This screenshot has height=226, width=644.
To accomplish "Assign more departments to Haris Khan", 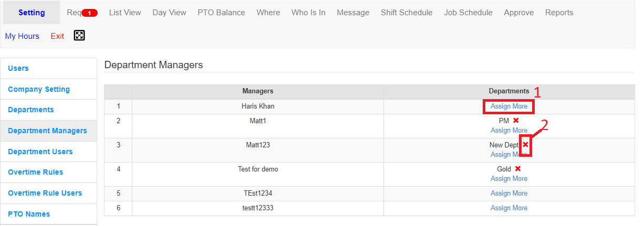I will (509, 106).
